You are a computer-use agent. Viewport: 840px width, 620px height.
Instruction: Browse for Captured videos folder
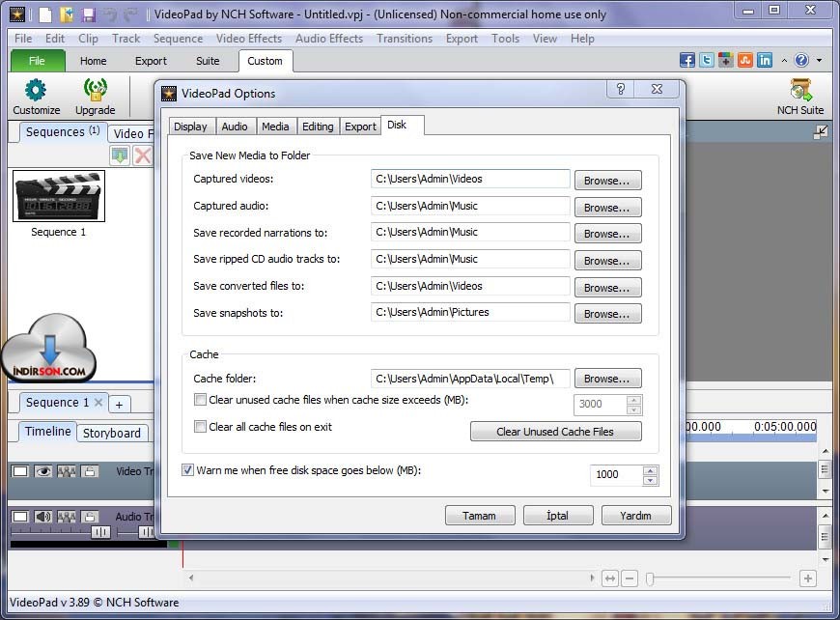pos(607,181)
